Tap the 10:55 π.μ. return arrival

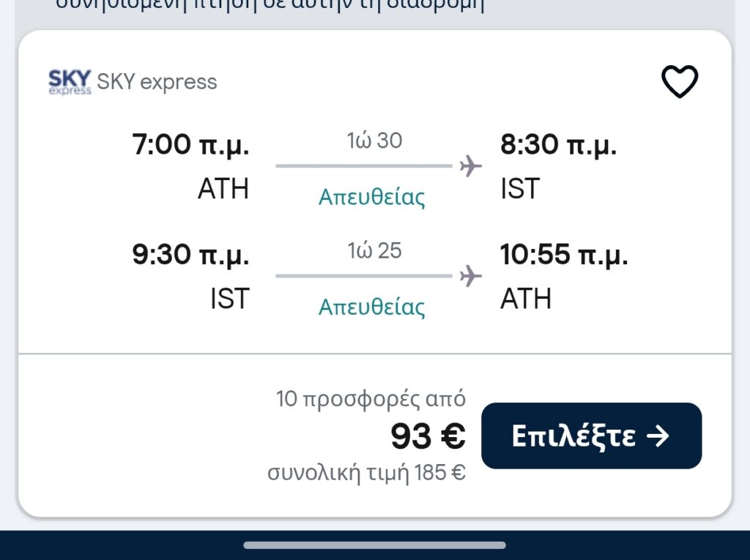point(564,255)
